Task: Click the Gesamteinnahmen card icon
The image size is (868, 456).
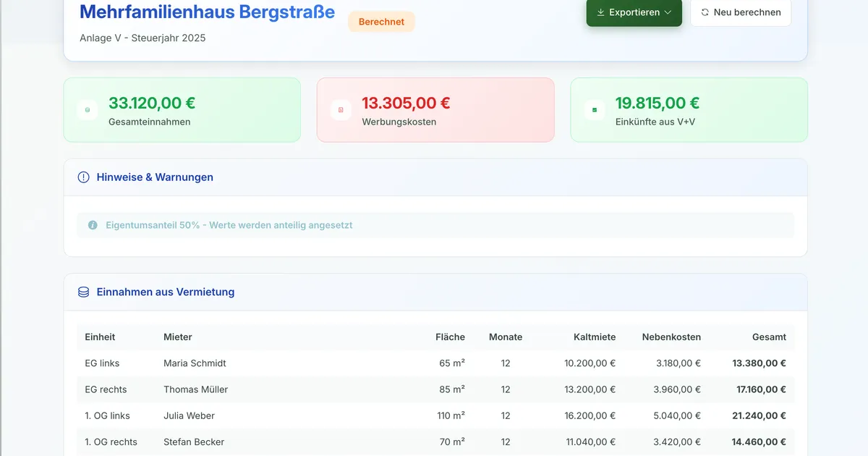Action: (88, 110)
